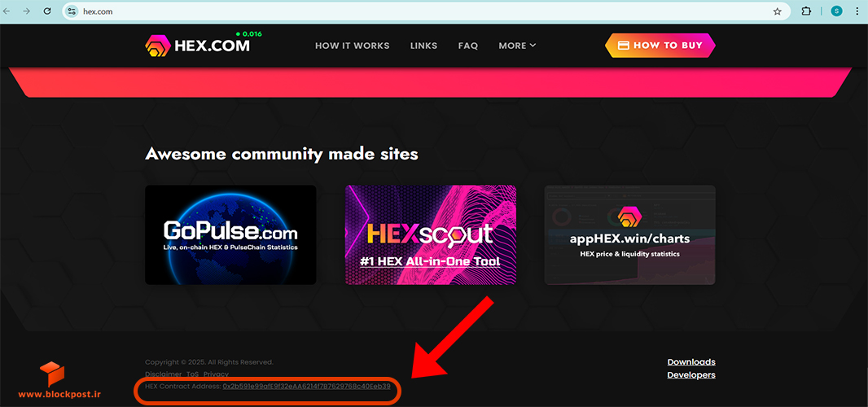Open the HEX contract address link
868x407 pixels.
307,386
